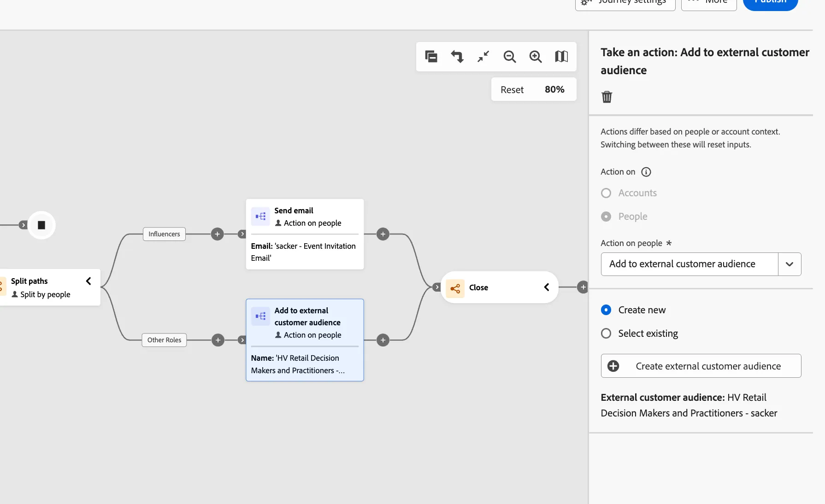Click the sacker Event Invitation Email text

click(303, 252)
